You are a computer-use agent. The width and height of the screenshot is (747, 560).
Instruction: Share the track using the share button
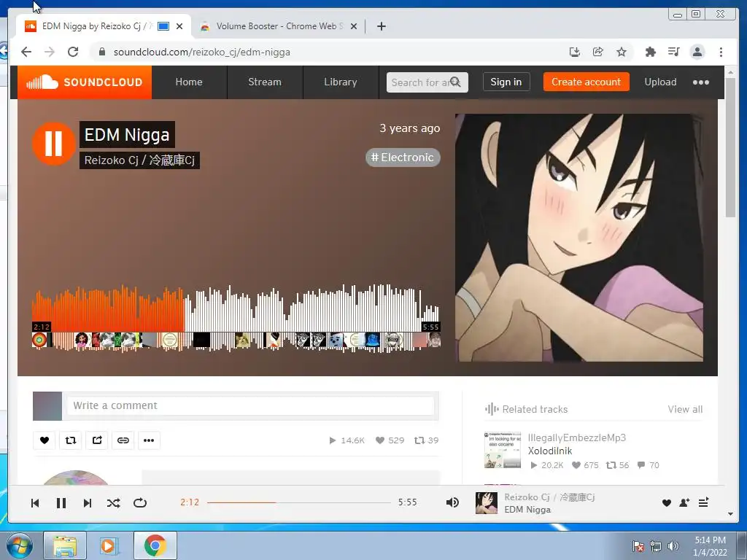tap(97, 440)
